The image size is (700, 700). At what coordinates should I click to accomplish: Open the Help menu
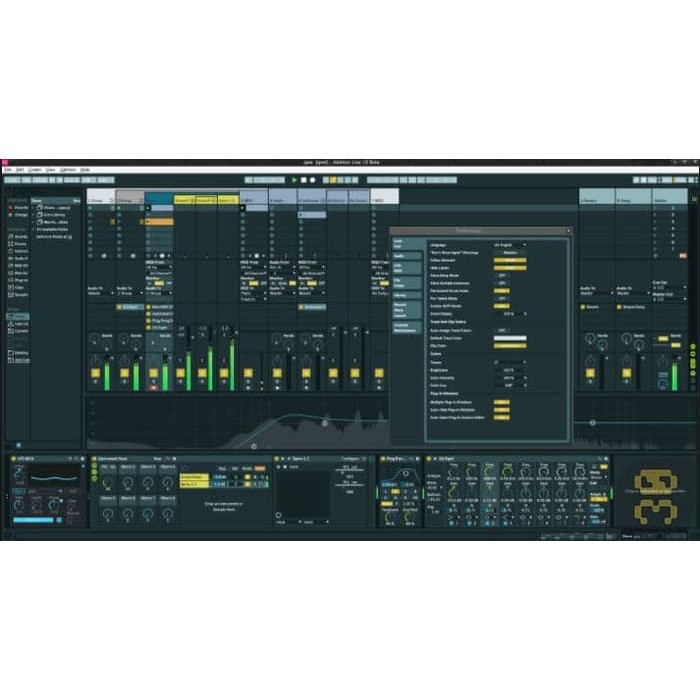pos(85,170)
